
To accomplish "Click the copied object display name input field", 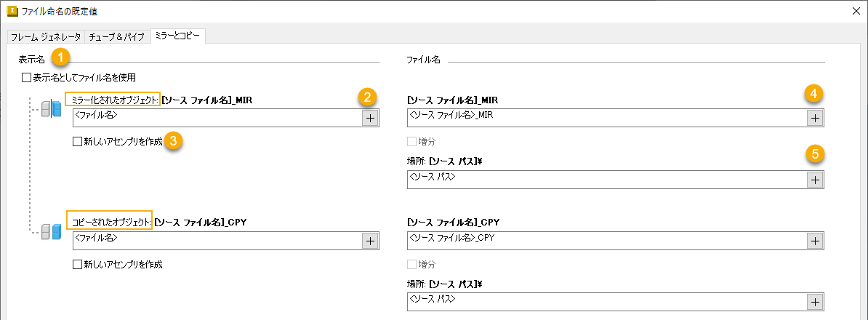I will point(216,241).
